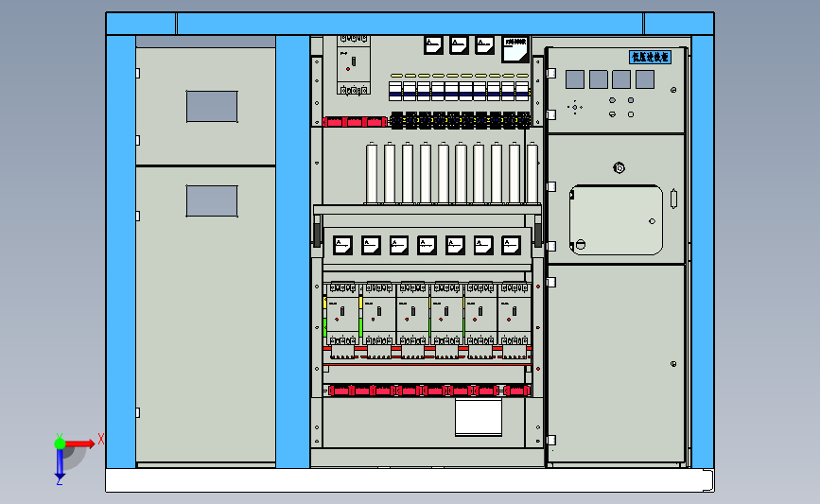Select the white box at center cabinet bottom
Image resolution: width=820 pixels, height=504 pixels.
[479, 417]
